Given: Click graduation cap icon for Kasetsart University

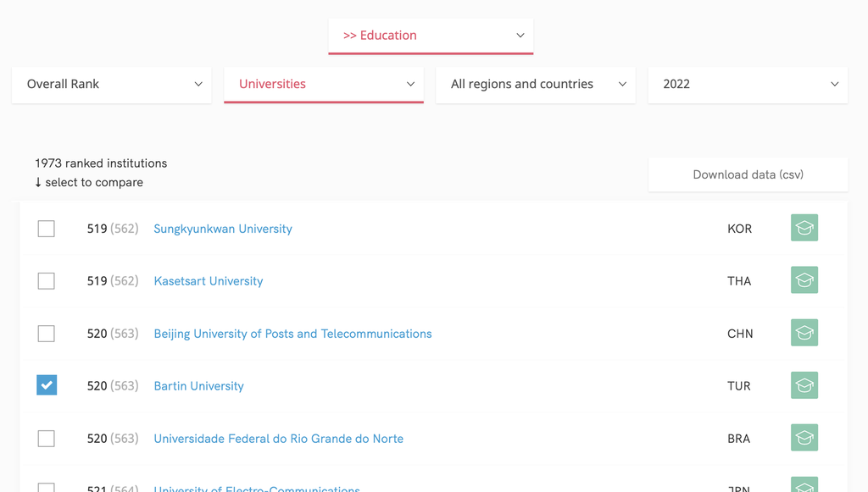Looking at the screenshot, I should (804, 280).
